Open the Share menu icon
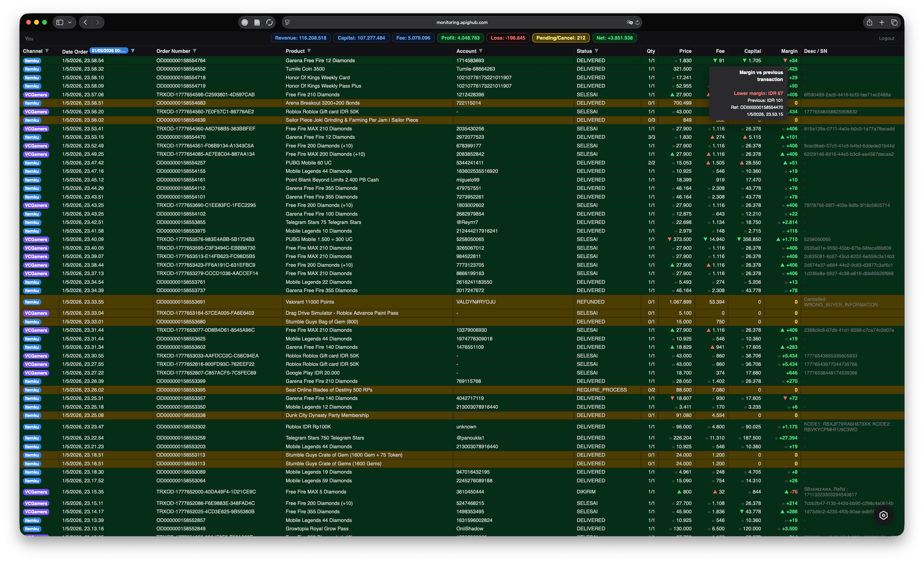Viewport: 924px width, 562px height. coord(869,23)
